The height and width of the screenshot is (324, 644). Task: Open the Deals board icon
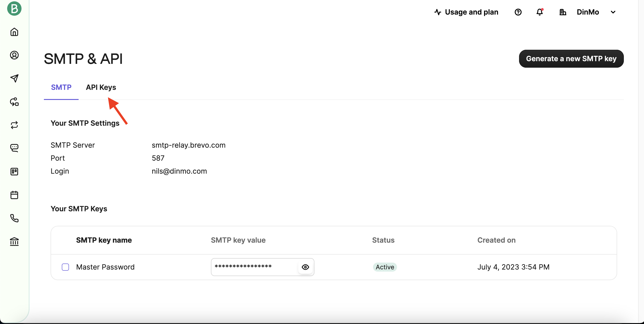click(x=14, y=172)
